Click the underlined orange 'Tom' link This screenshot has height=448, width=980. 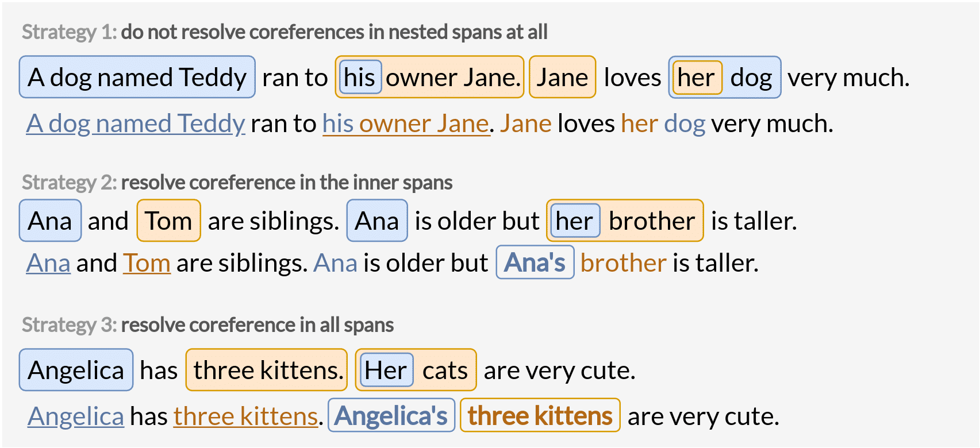click(x=147, y=263)
